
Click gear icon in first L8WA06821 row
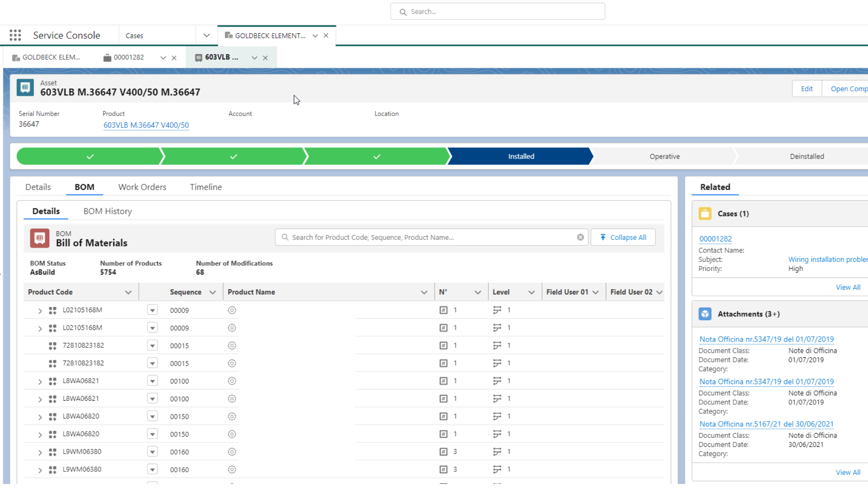click(x=232, y=381)
